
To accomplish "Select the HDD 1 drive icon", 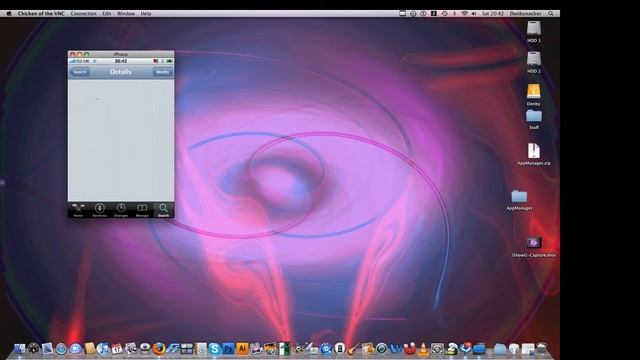I will pos(533,29).
